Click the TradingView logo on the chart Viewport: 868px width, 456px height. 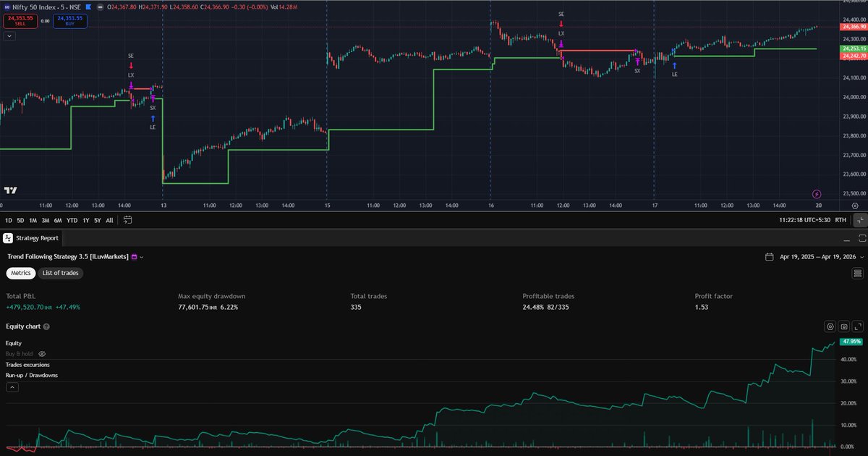(x=10, y=190)
